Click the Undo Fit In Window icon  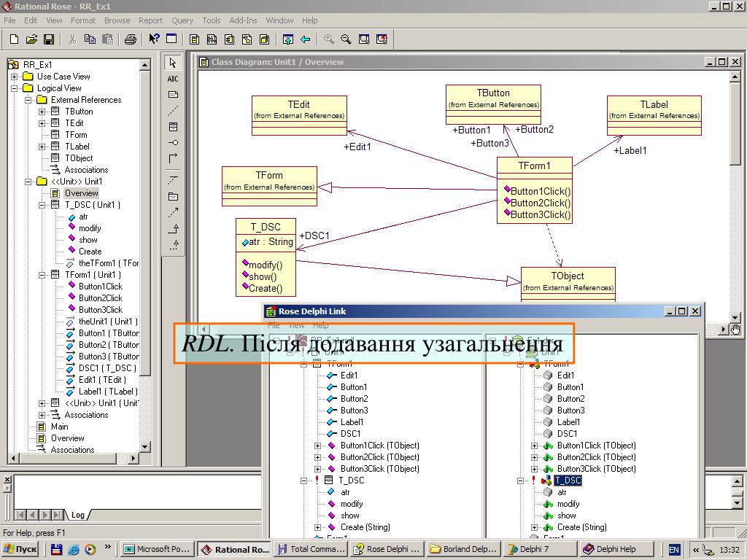tap(382, 39)
